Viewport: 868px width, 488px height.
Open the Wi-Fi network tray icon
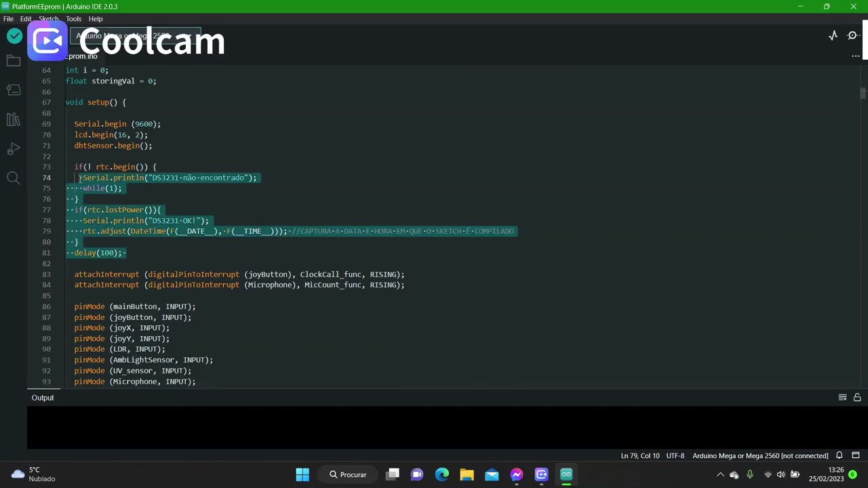(x=768, y=474)
